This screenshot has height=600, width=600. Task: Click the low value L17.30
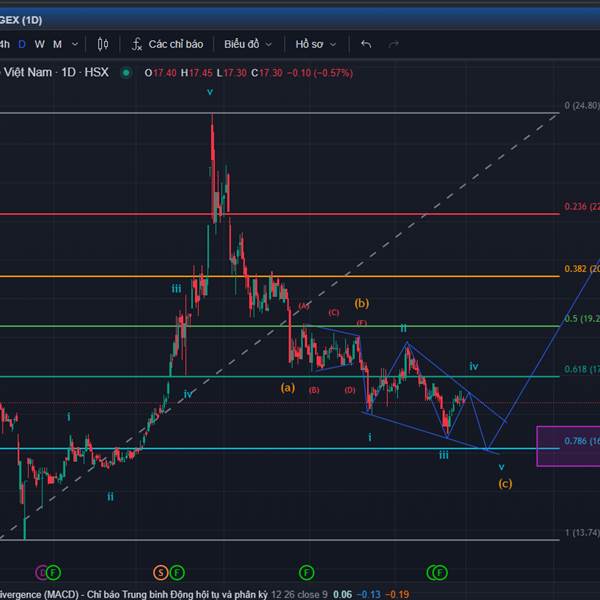(232, 73)
